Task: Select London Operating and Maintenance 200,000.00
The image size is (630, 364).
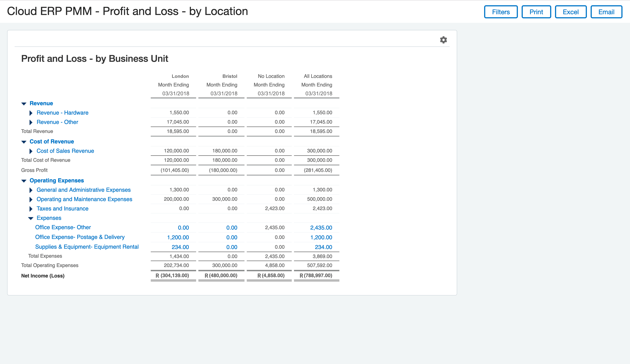Action: [176, 199]
